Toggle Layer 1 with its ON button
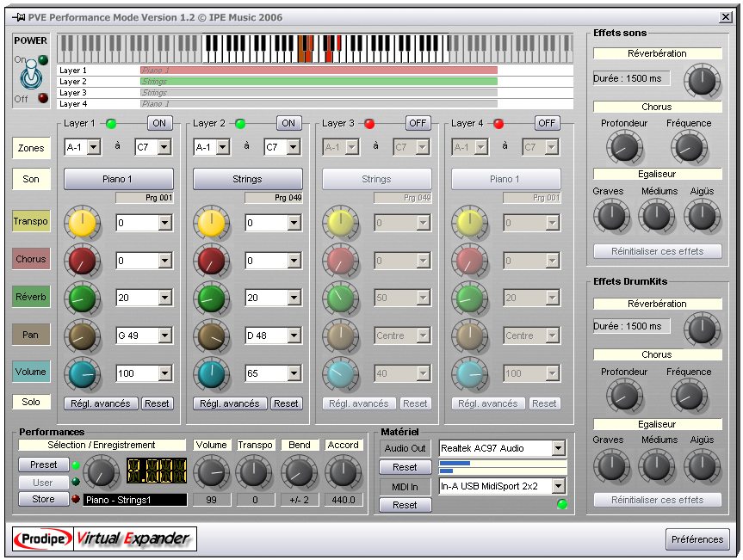Image resolution: width=743 pixels, height=560 pixels. click(x=160, y=123)
